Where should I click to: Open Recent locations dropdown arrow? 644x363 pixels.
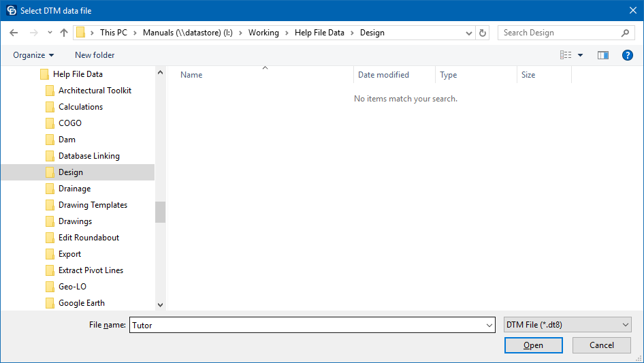tap(50, 33)
